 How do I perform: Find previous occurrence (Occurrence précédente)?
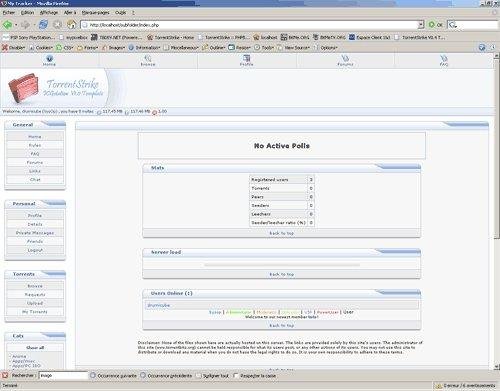(166, 376)
